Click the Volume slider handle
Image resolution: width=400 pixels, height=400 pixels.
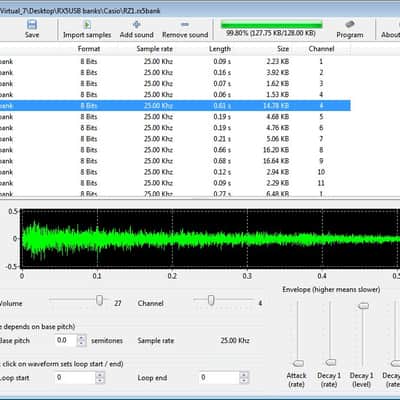[99, 300]
